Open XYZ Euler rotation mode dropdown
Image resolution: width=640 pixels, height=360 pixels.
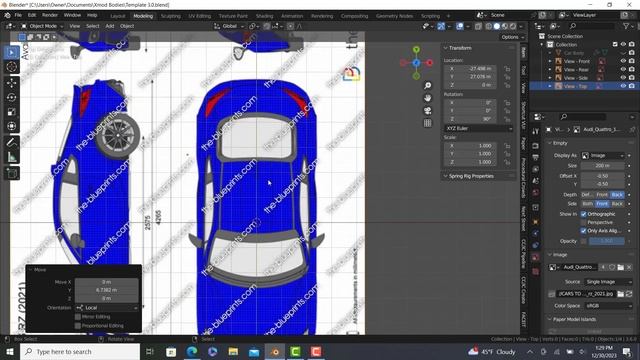point(478,128)
